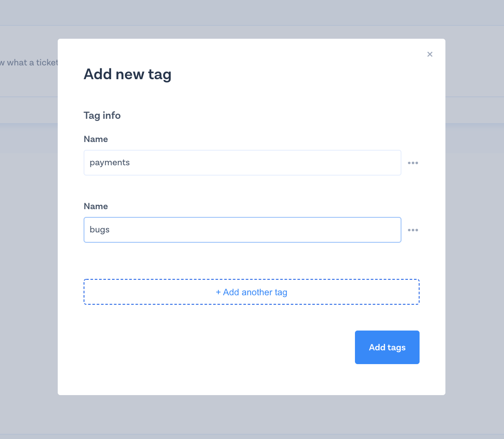The height and width of the screenshot is (439, 504).
Task: Click dimmed backdrop below the dialog
Action: (x=251, y=415)
